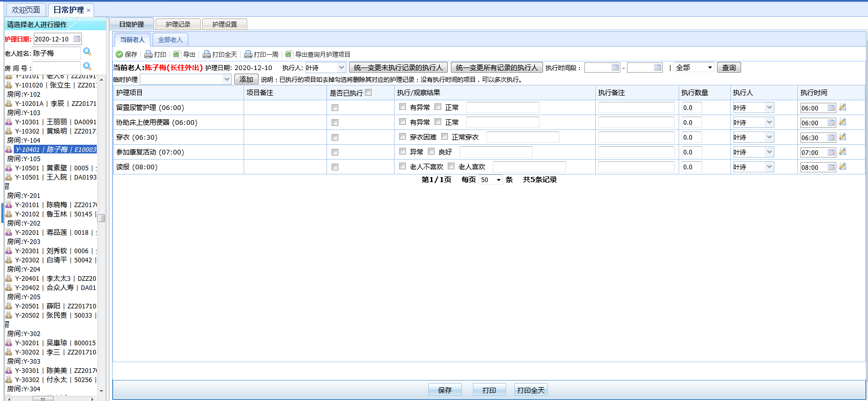Click the Export (导出) toolbar icon
The height and width of the screenshot is (401, 868).
pos(177,54)
